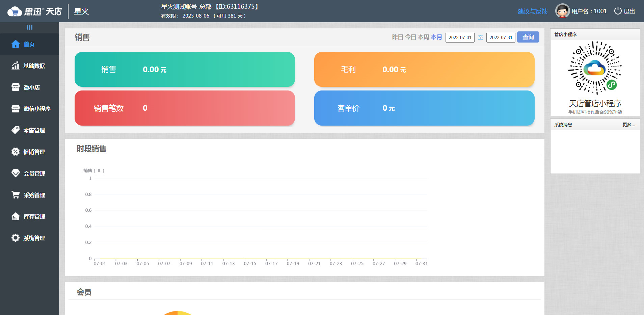Open 库存管理 inventory management
This screenshot has height=315, width=644.
tap(34, 216)
